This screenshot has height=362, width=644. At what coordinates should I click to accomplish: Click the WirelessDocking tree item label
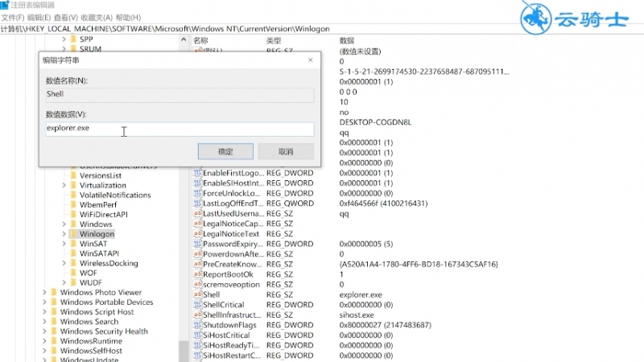109,263
